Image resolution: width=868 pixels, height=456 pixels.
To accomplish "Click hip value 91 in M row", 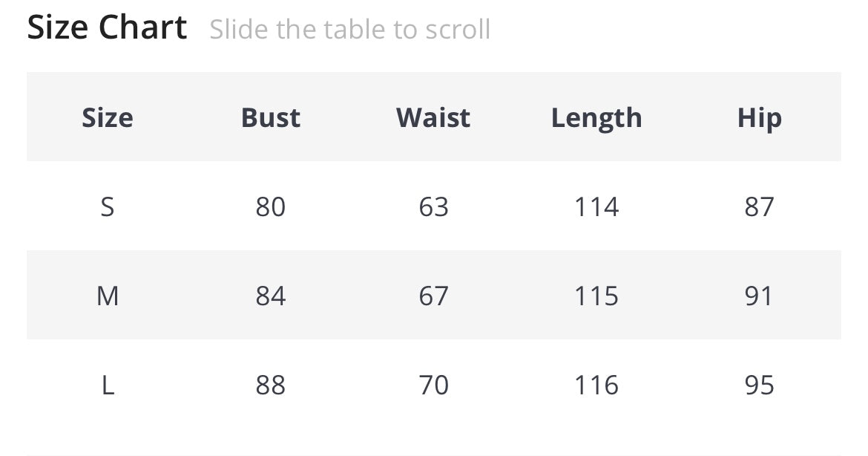I will point(759,296).
